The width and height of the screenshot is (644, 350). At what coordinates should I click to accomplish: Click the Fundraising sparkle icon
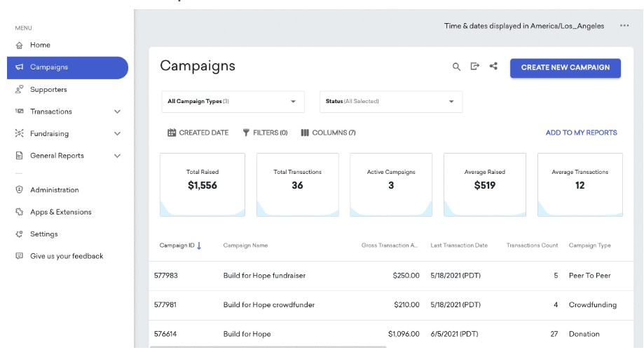[20, 133]
